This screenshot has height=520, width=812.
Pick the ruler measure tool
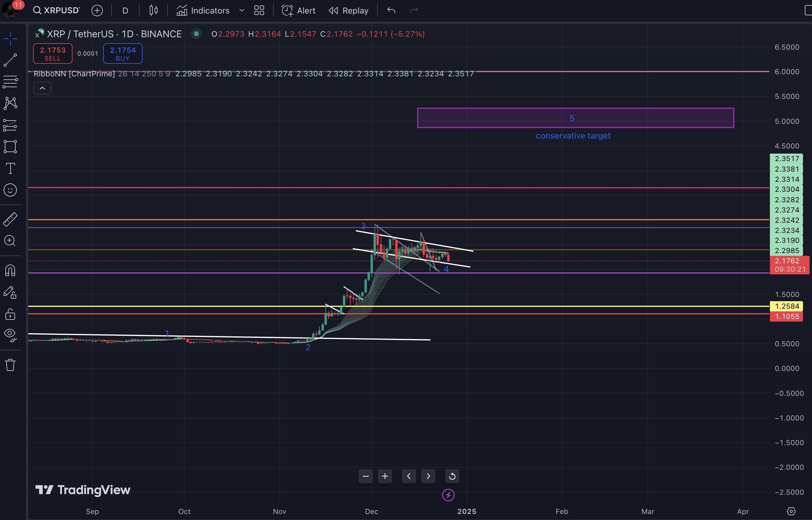tap(10, 219)
